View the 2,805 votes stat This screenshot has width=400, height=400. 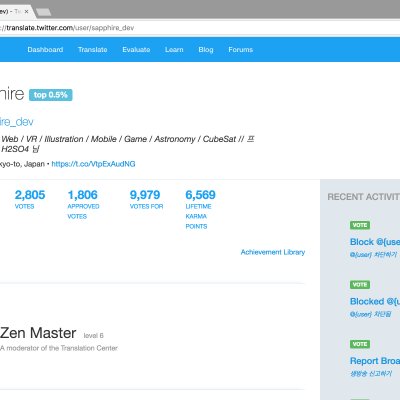[x=30, y=199]
